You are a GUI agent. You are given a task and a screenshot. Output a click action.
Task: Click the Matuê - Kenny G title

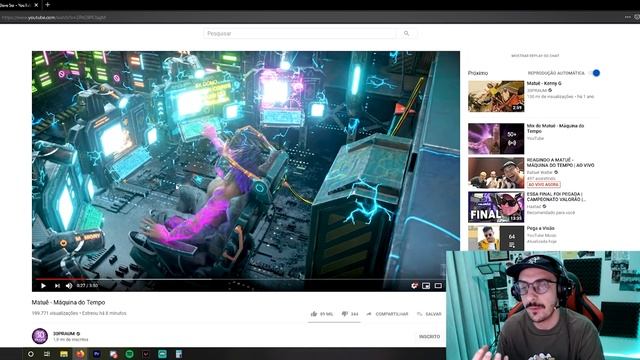point(544,83)
